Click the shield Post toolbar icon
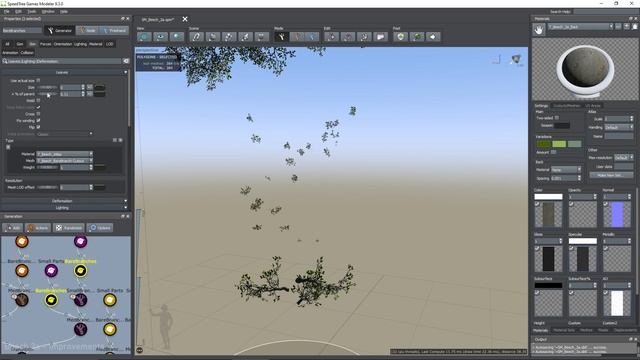This screenshot has height=360, width=640. point(400,37)
